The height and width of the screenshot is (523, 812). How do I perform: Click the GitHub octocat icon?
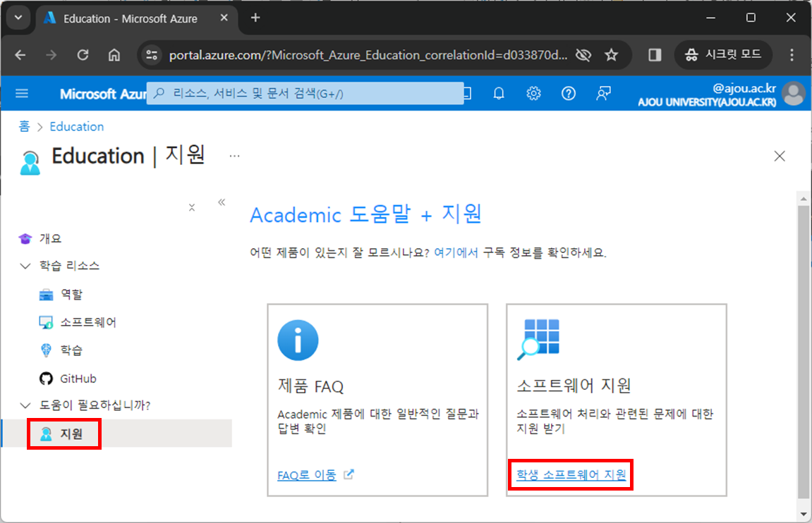tap(46, 379)
